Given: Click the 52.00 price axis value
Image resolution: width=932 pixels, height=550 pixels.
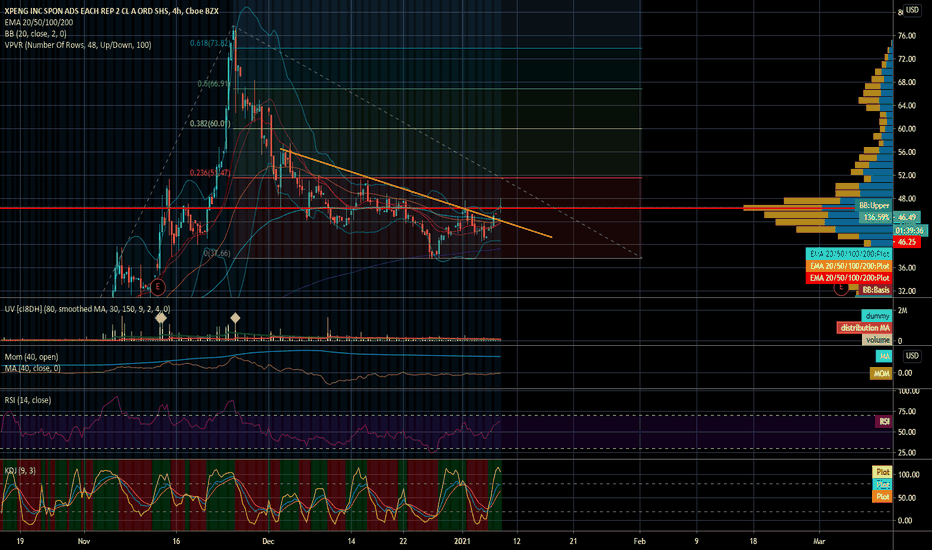Looking at the screenshot, I should click(x=906, y=175).
